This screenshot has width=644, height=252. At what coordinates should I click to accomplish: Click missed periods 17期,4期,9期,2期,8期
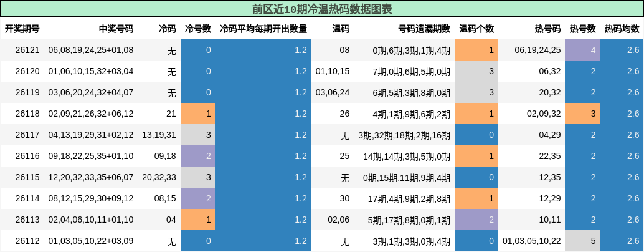[x=409, y=198]
